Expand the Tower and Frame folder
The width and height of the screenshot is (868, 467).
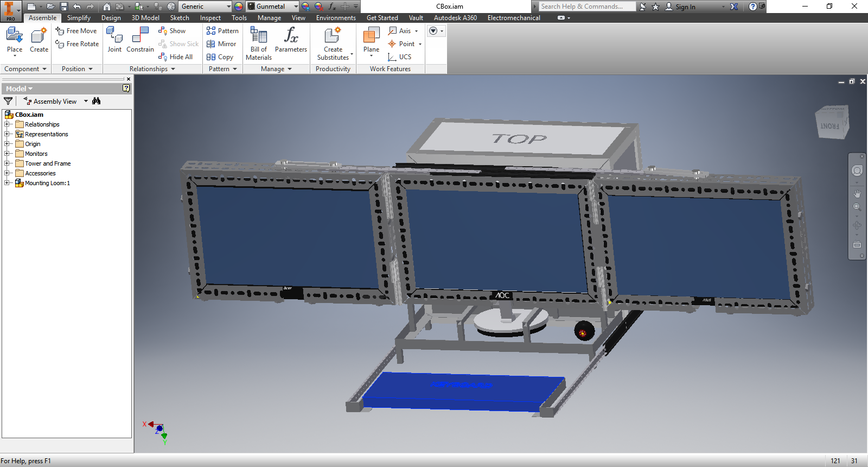click(7, 163)
